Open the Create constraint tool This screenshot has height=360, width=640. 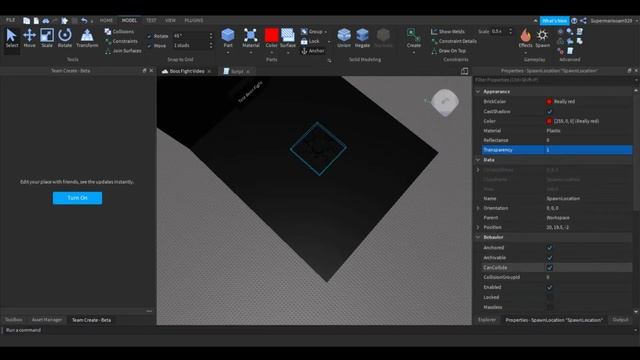[413, 37]
